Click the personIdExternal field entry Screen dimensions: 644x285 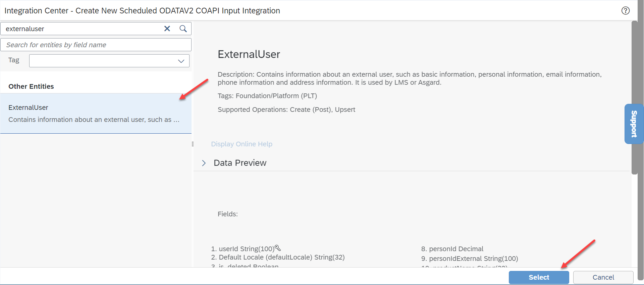(470, 259)
